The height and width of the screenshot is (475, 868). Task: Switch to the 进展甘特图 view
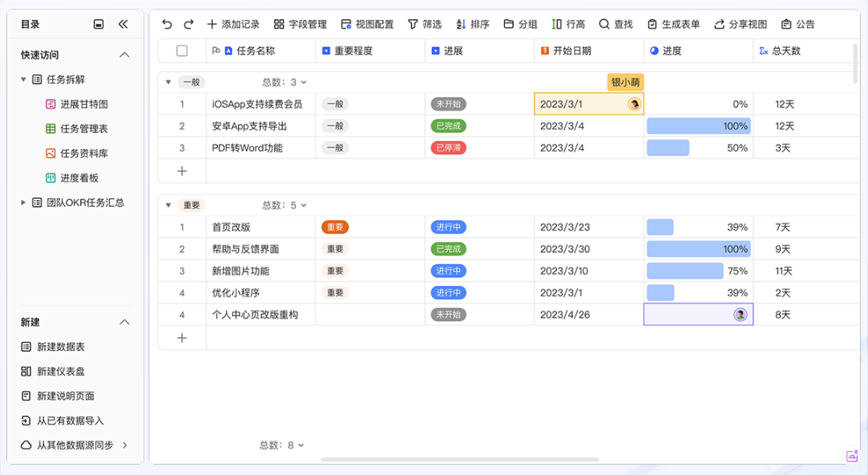click(x=83, y=104)
